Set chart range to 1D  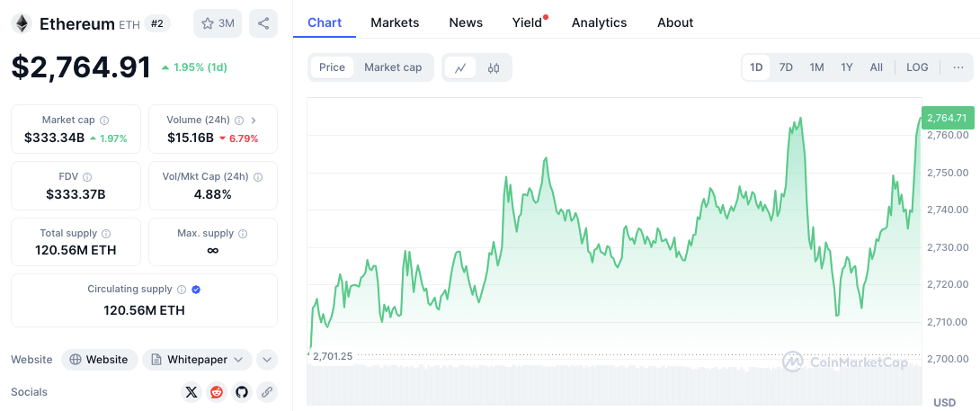pos(756,67)
